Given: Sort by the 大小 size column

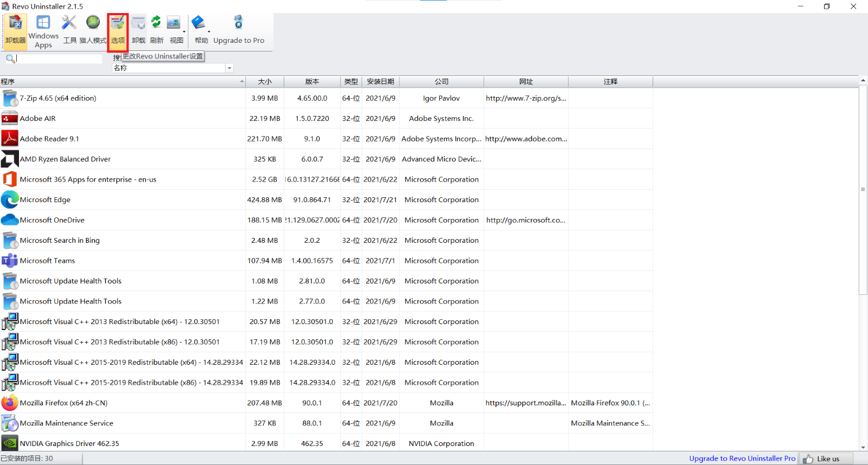Looking at the screenshot, I should point(265,82).
